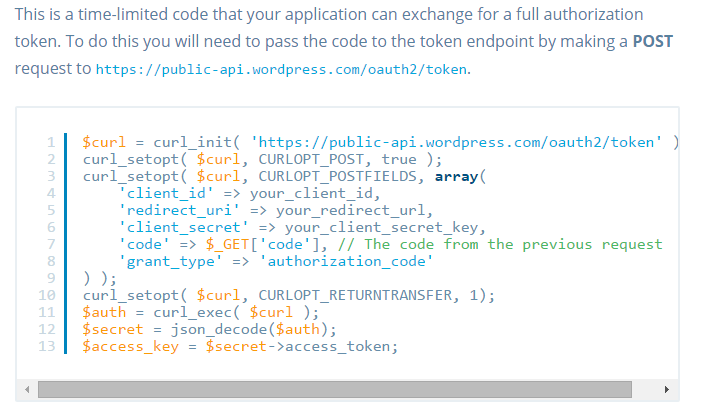Viewport: 718px width, 412px height.
Task: Click line number 13 in gutter
Action: [47, 346]
